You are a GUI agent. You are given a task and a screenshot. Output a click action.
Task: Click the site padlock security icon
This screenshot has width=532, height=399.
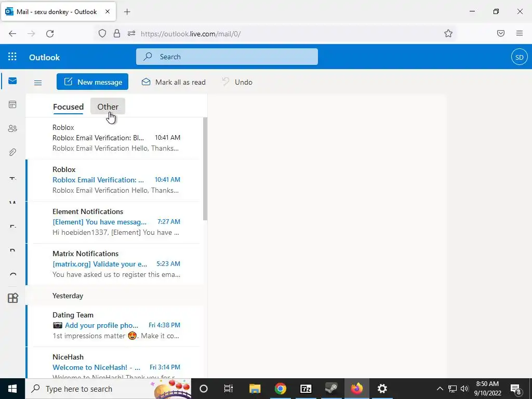pos(117,33)
